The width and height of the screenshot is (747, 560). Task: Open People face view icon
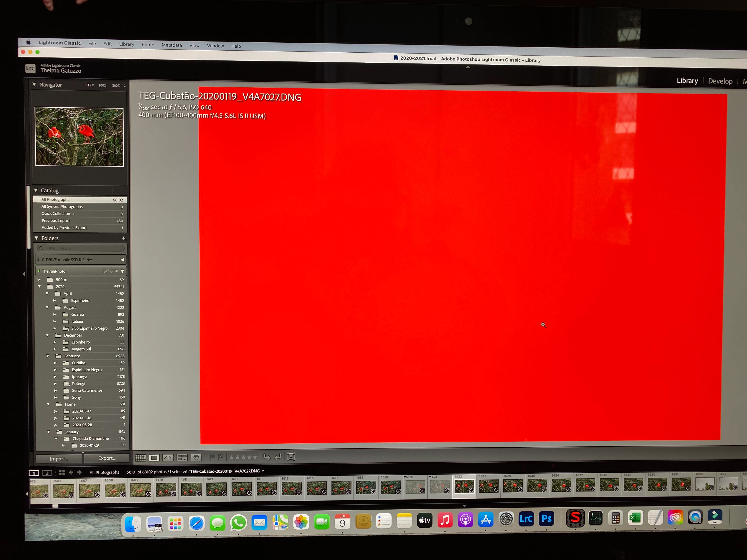[x=196, y=458]
